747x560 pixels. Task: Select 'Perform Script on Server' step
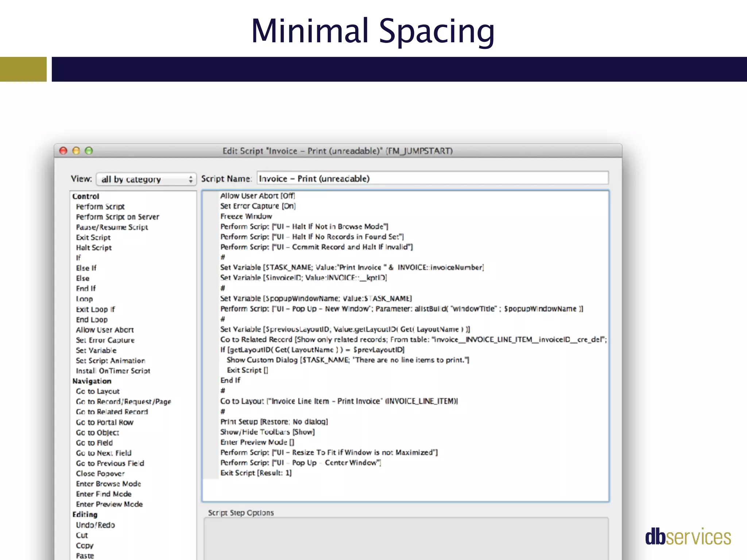pyautogui.click(x=117, y=217)
